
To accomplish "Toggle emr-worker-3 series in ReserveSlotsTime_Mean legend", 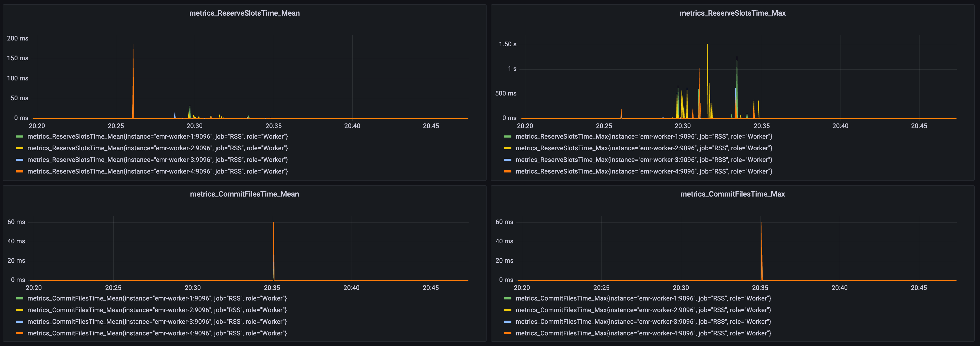I will click(157, 160).
